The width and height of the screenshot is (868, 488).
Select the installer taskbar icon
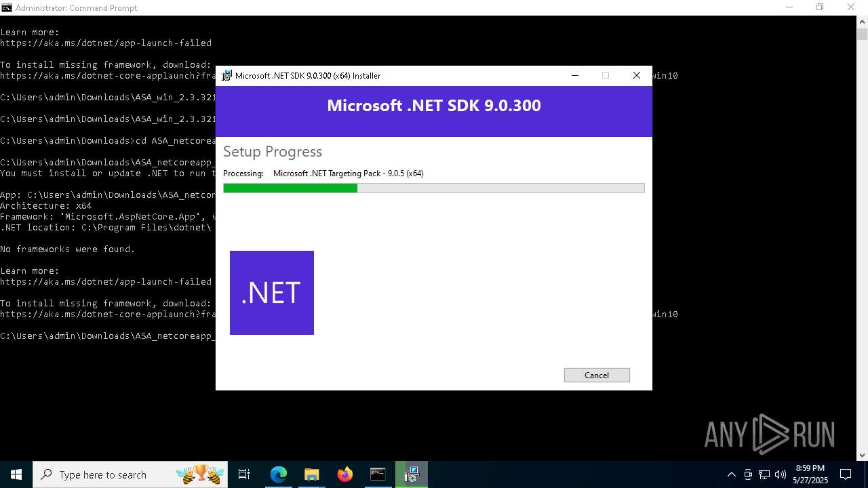coord(411,474)
